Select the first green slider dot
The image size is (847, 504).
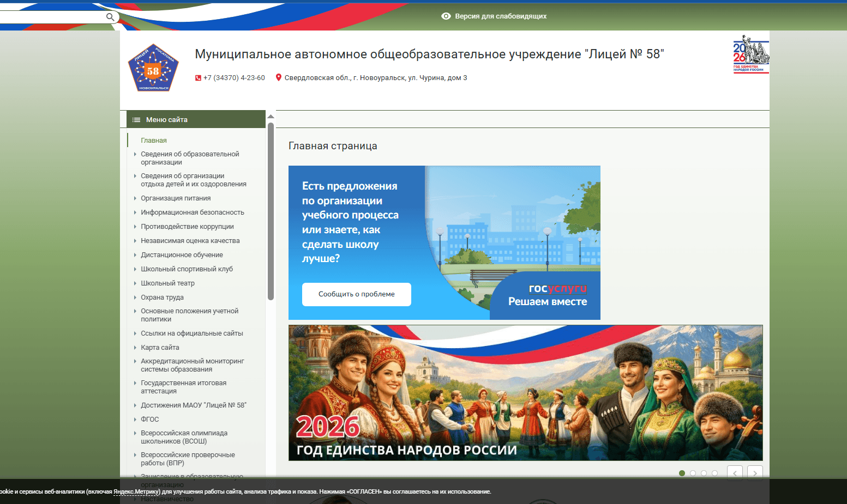[x=682, y=473]
